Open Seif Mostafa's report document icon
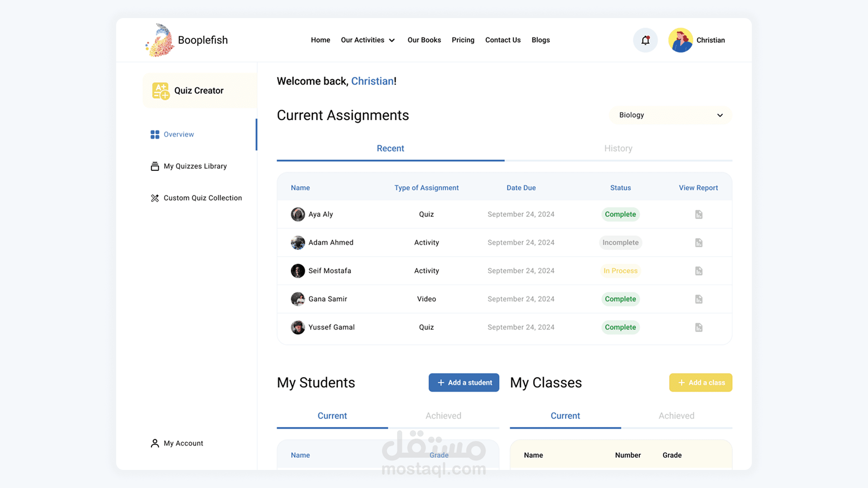This screenshot has height=488, width=868. click(x=698, y=271)
